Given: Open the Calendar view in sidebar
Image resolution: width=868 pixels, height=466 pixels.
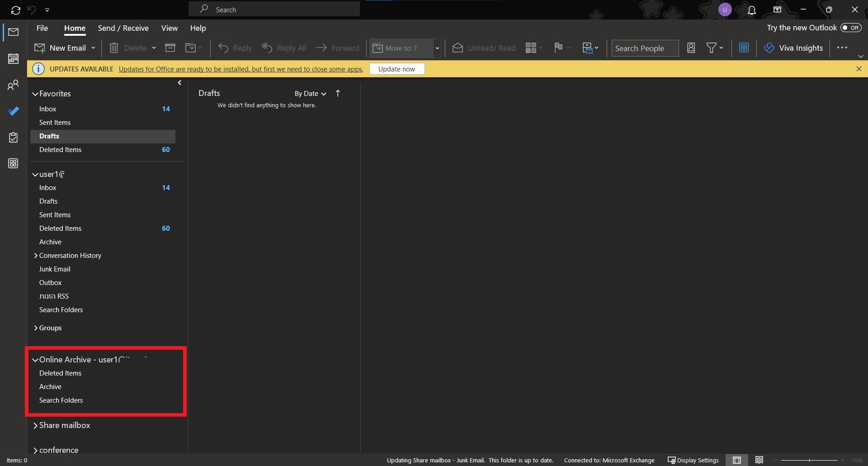Looking at the screenshot, I should 14,58.
